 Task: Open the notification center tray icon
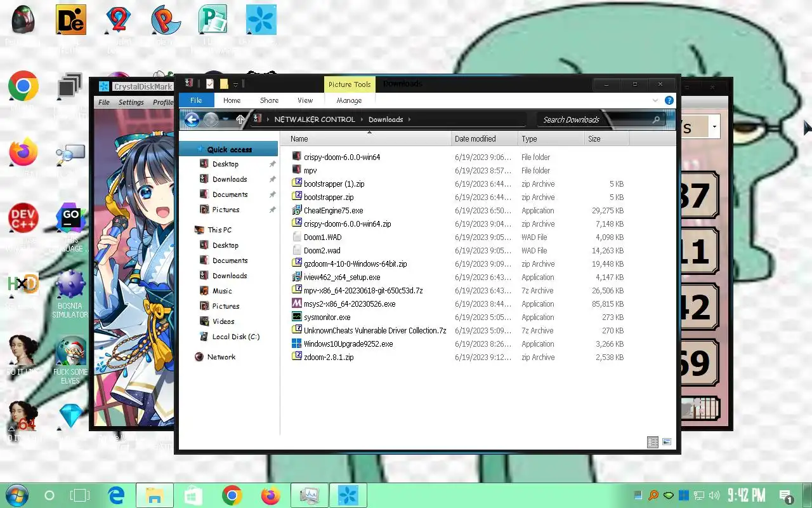point(785,496)
